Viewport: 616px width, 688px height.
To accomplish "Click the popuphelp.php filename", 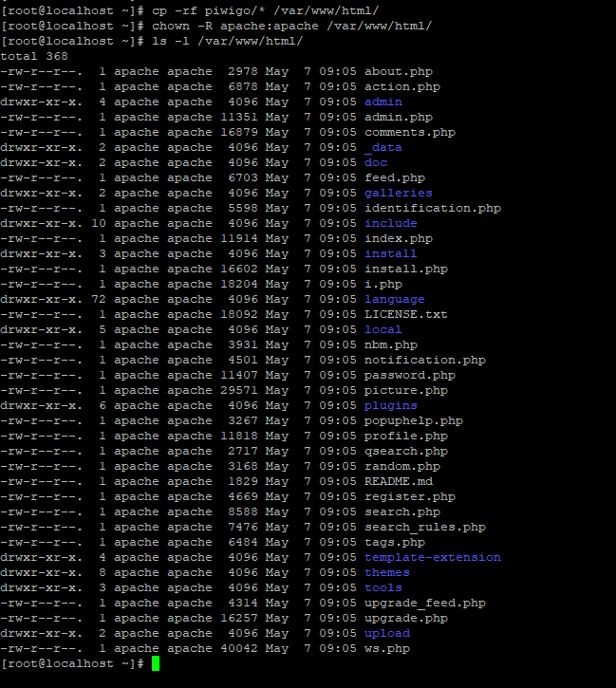I will 413,420.
